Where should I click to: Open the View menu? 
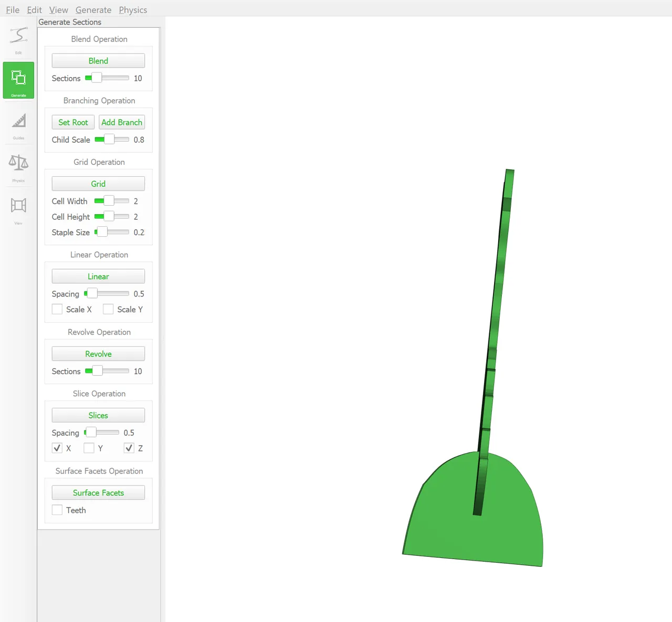click(58, 10)
